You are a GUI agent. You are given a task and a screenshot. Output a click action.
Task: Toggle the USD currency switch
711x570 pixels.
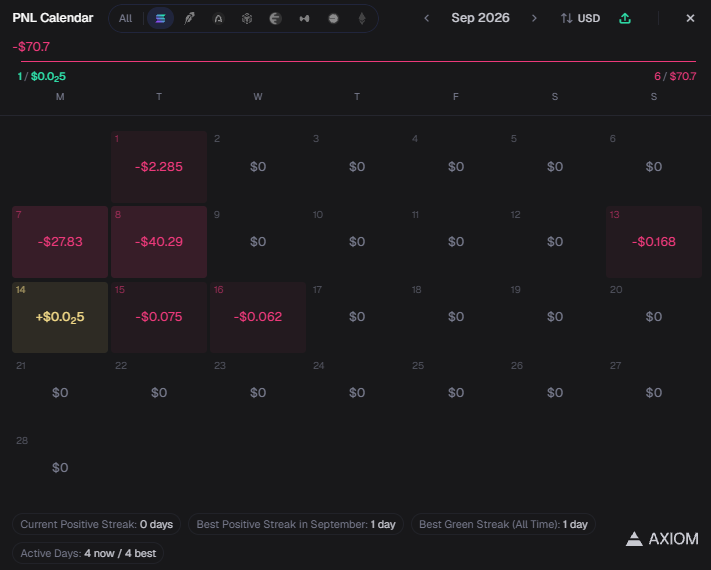pyautogui.click(x=580, y=18)
